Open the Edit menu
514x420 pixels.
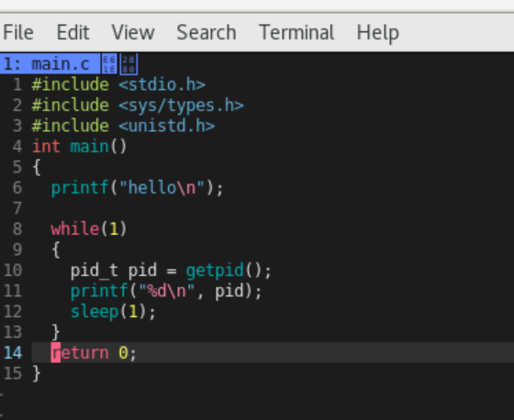coord(73,32)
